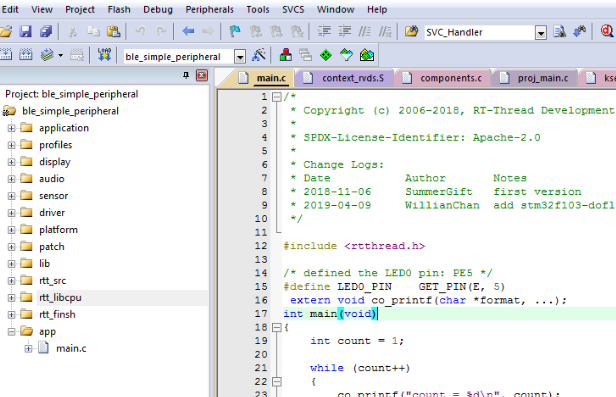This screenshot has width=616, height=397.
Task: Select the ble_simple_peripheral project root node
Action: pyautogui.click(x=70, y=111)
